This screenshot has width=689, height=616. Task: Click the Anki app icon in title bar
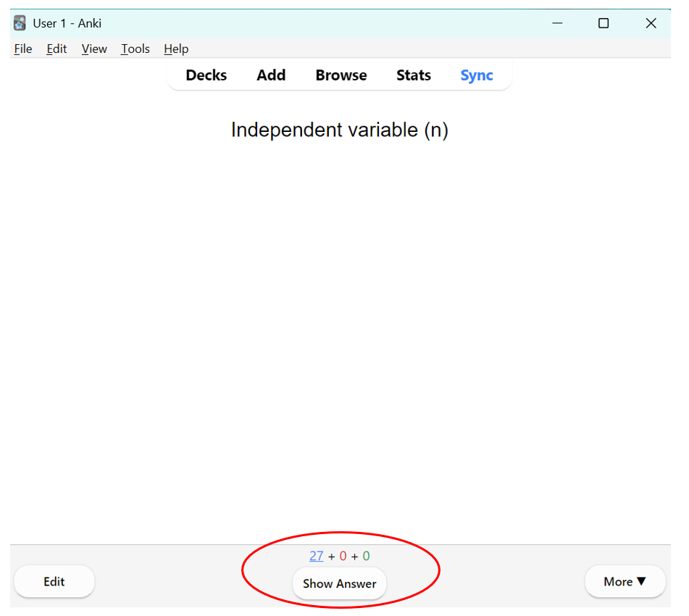click(20, 23)
